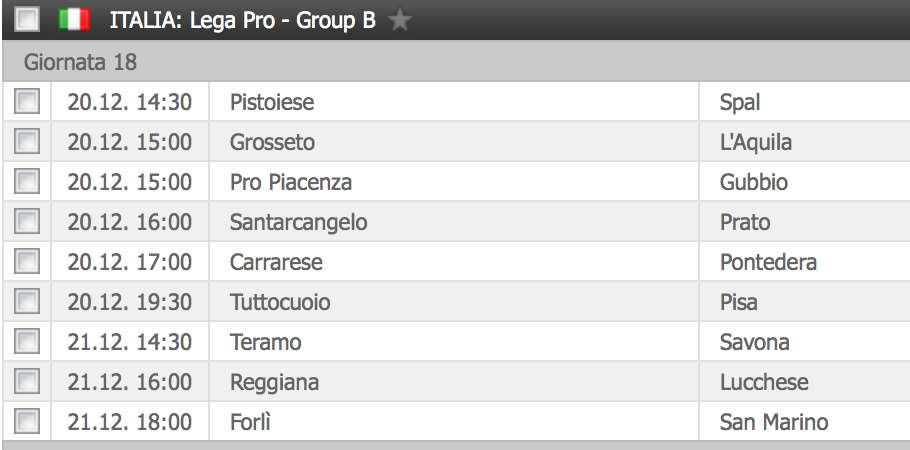This screenshot has width=910, height=450.
Task: Check the Tuttocuoio vs Pisa checkbox
Action: pos(27,301)
